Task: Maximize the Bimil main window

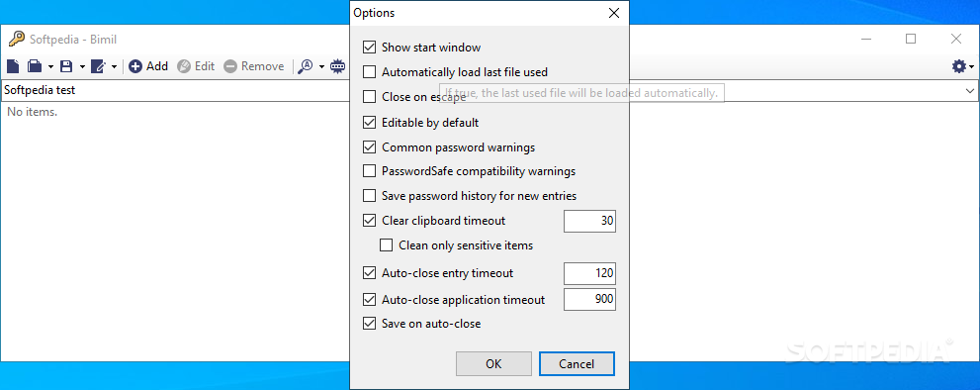Action: click(911, 39)
